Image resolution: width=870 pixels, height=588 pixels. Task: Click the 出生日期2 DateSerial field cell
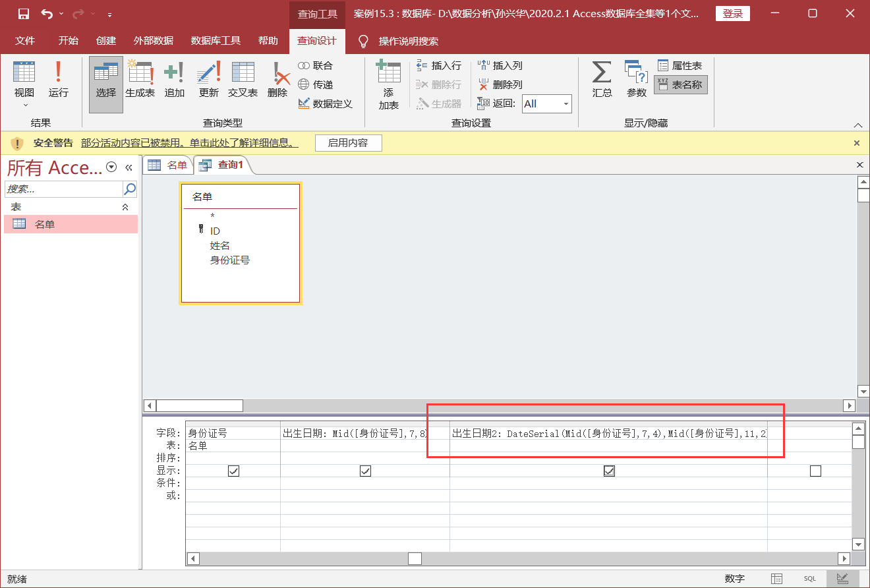(x=608, y=433)
